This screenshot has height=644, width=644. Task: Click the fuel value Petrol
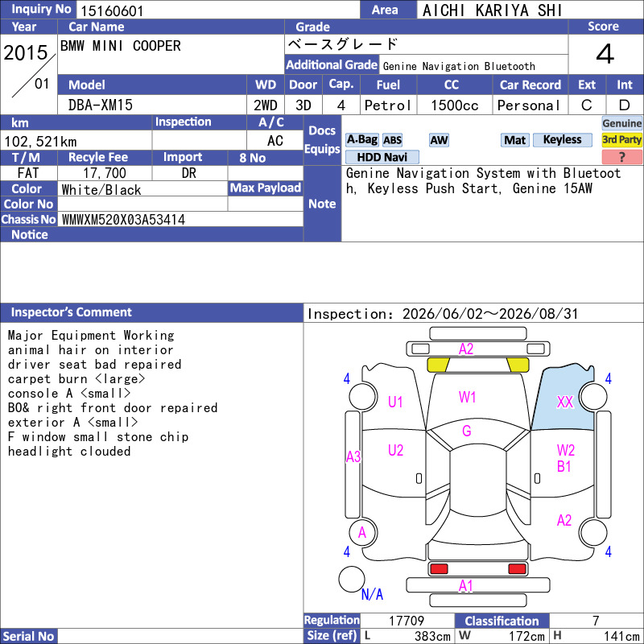388,105
